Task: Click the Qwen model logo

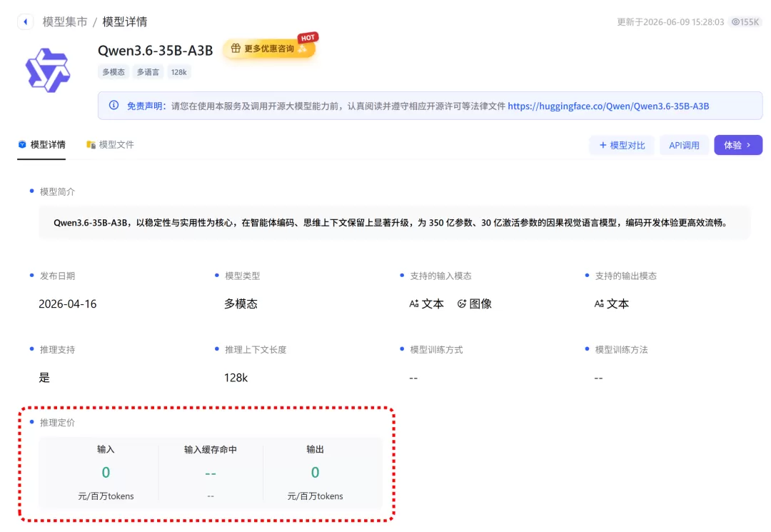Action: (48, 70)
